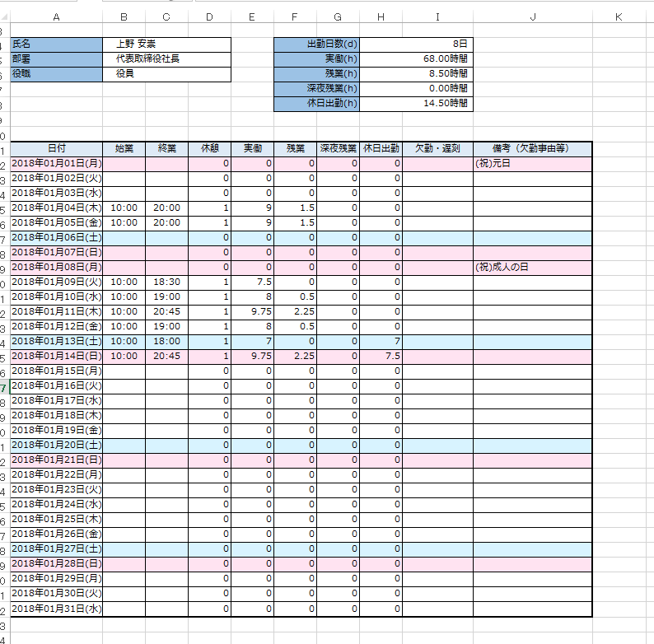The height and width of the screenshot is (644, 654).
Task: Click holiday work value 7 on 01月13日(土)
Action: [x=381, y=342]
